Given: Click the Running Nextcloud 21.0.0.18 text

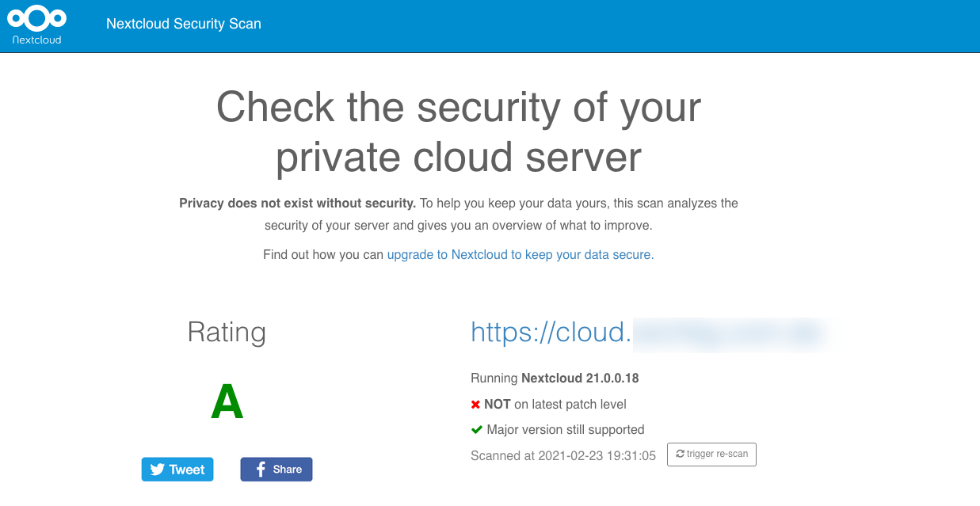Looking at the screenshot, I should click(555, 379).
